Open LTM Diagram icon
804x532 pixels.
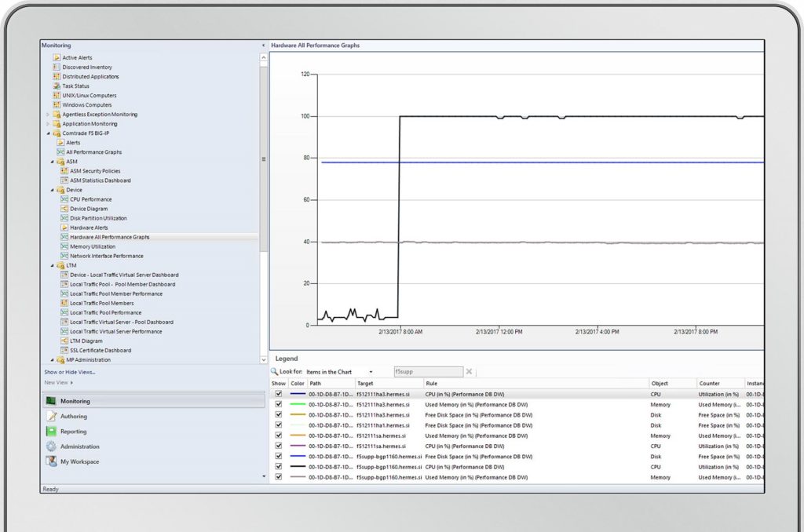point(64,341)
